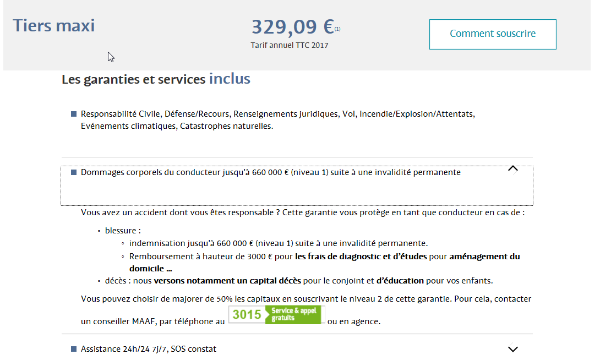Collapse section using the upward chevron arrow
This screenshot has height=364, width=600.
point(513,169)
